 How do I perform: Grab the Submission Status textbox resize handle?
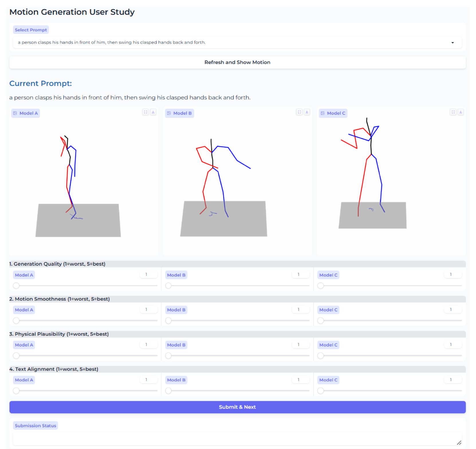(459, 443)
